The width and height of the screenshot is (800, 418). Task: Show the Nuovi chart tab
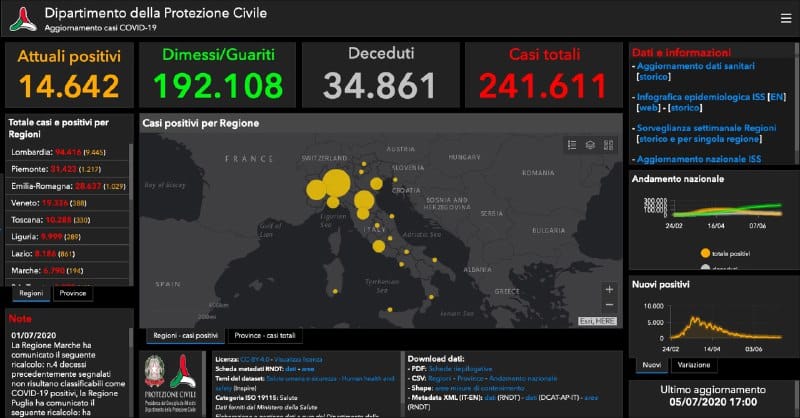652,365
